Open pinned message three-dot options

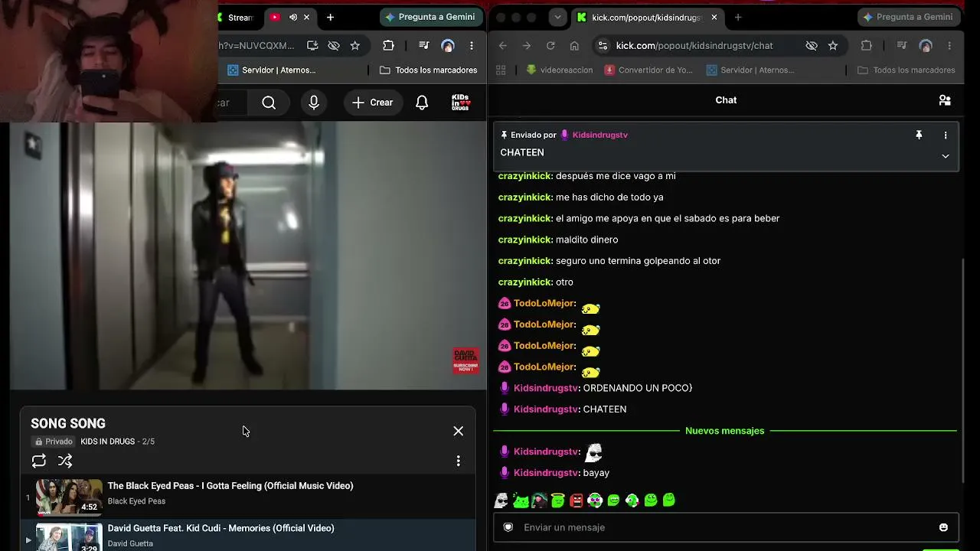tap(946, 135)
